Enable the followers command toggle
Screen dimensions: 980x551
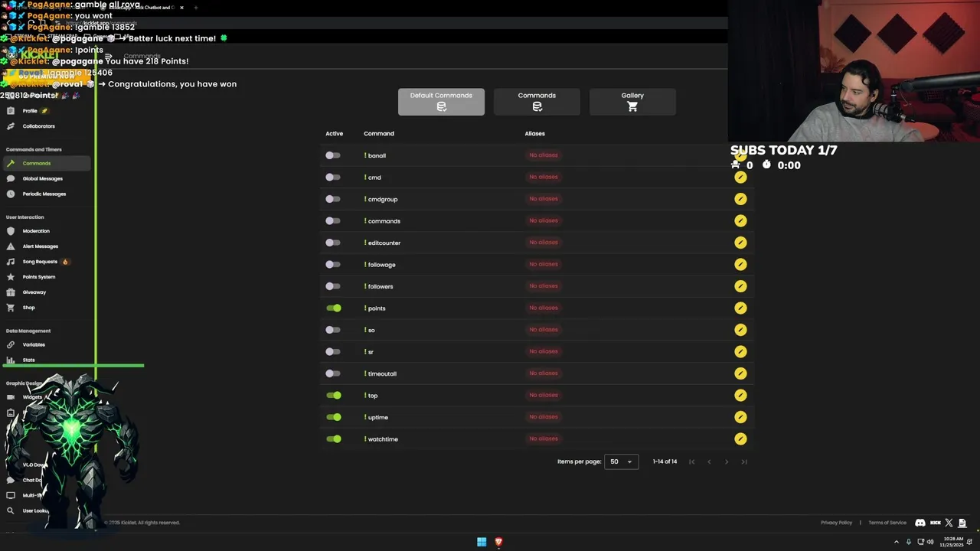(333, 286)
